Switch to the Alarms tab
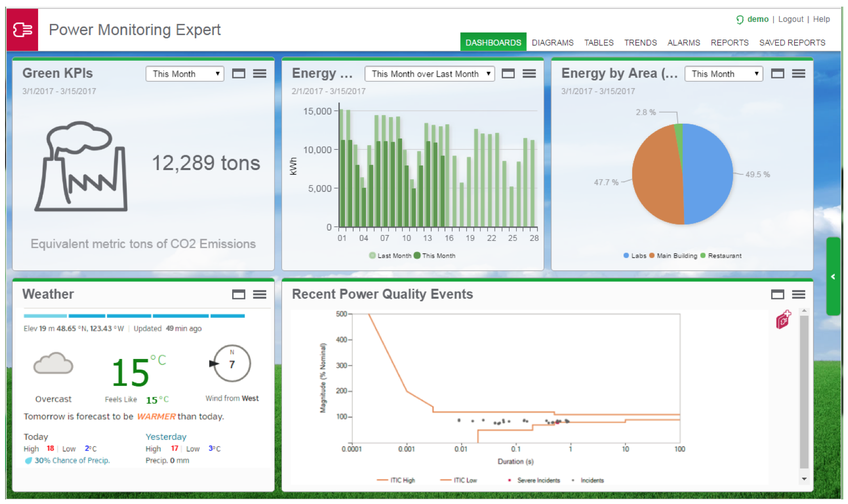The height and width of the screenshot is (504, 848). tap(684, 43)
